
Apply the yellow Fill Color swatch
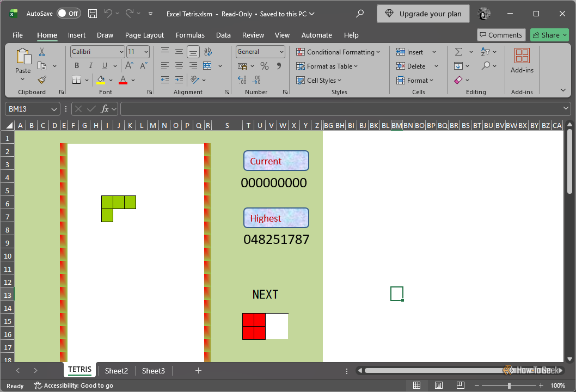tap(101, 79)
